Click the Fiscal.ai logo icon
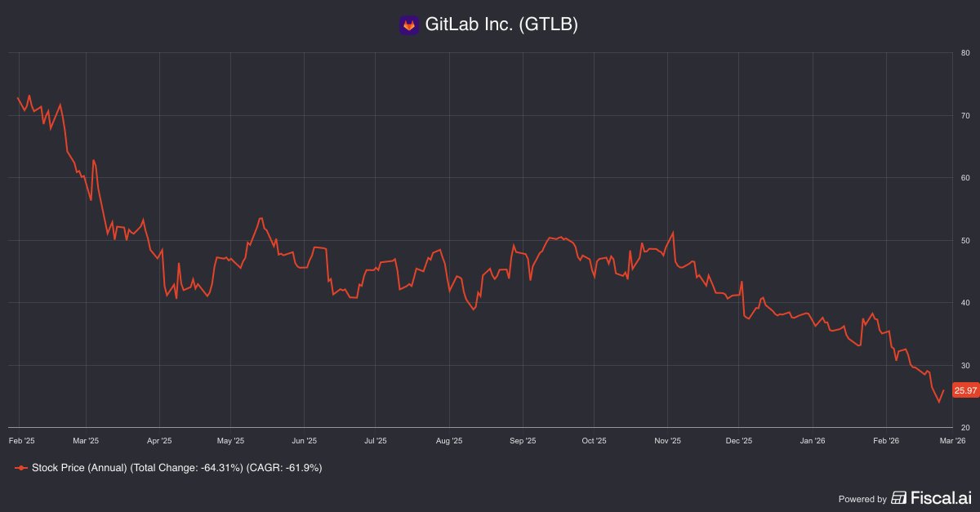The height and width of the screenshot is (512, 980). [x=899, y=498]
